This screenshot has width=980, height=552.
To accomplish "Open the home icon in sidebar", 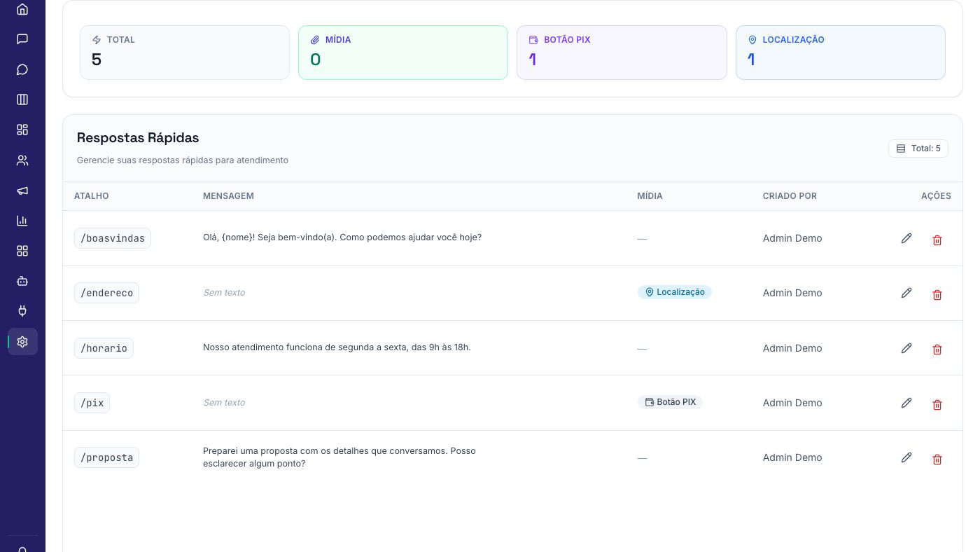I will pyautogui.click(x=22, y=9).
